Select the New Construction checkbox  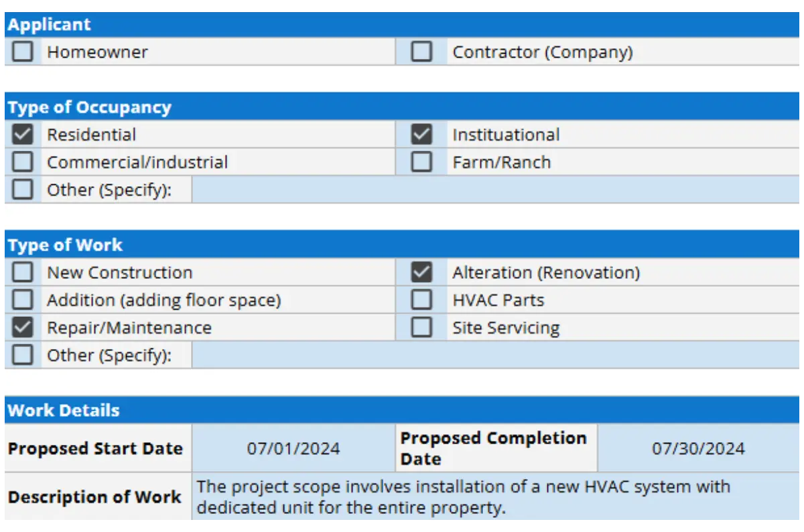[x=23, y=273]
